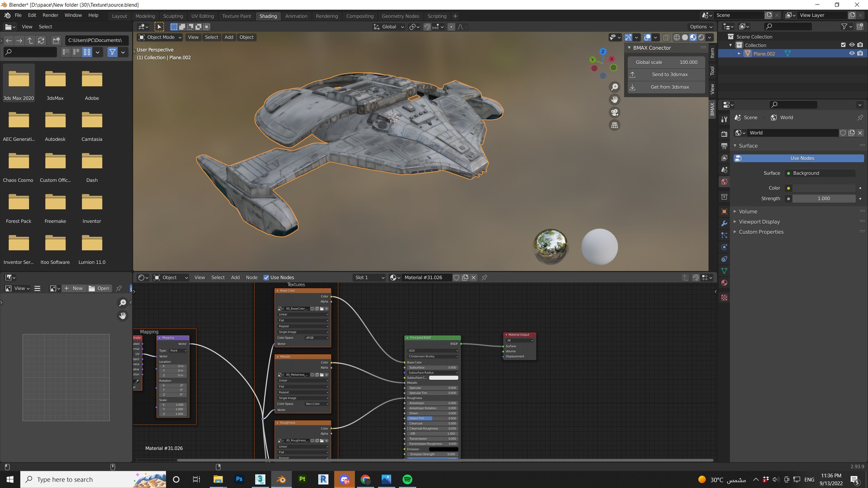This screenshot has height=488, width=868.
Task: Open the View Layer properties tab
Action: (x=724, y=158)
